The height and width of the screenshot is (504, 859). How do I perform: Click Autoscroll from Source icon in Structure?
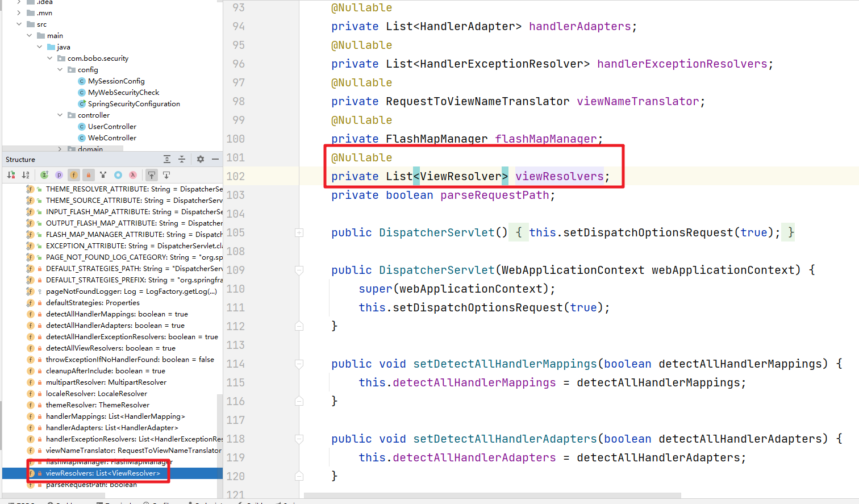(x=166, y=175)
